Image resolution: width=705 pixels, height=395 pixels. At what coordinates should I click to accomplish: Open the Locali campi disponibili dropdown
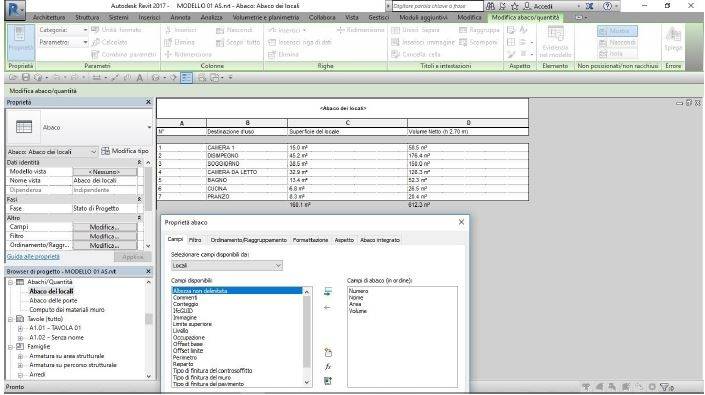coord(227,266)
